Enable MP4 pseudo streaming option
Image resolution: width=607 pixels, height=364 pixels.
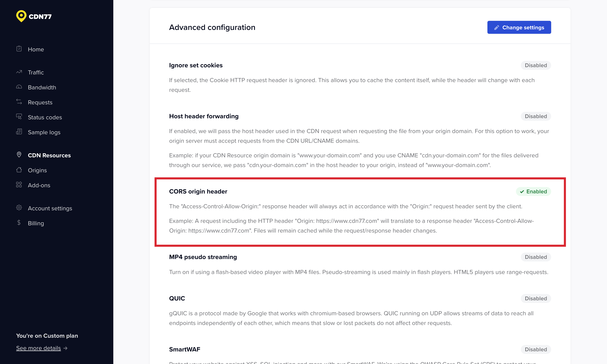(x=536, y=257)
